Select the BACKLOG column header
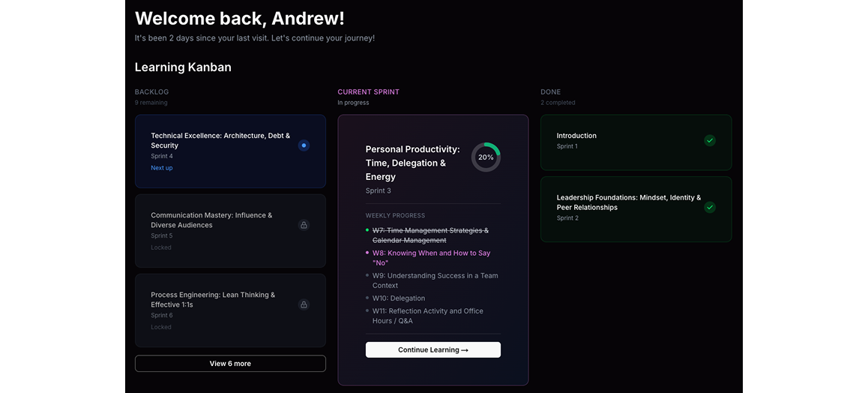Viewport: 868px width, 393px height. tap(151, 92)
